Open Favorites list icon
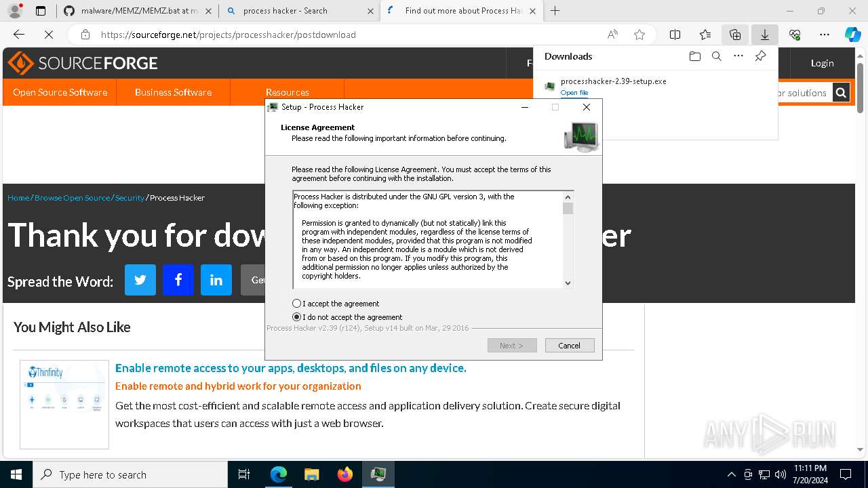 (705, 35)
